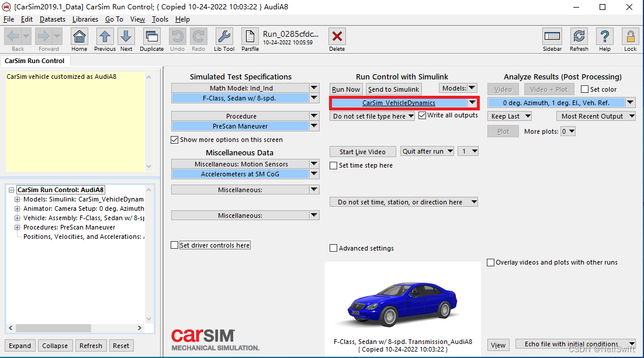The height and width of the screenshot is (358, 644).
Task: Open Quit after run dropdown
Action: coord(427,151)
